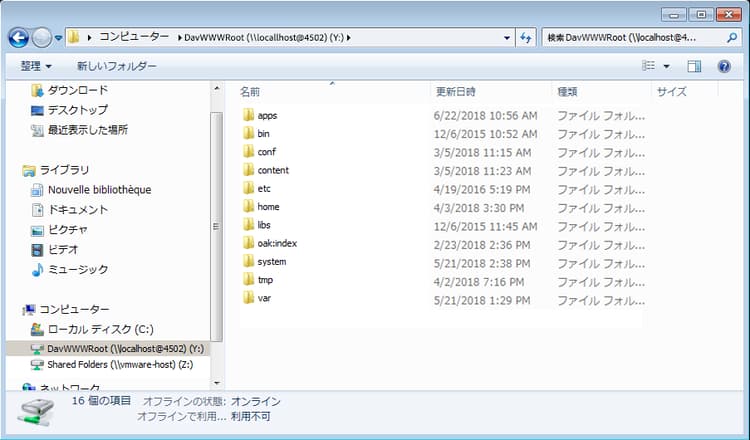The image size is (750, 440).
Task: Click コンピューター in the address bar
Action: point(134,37)
